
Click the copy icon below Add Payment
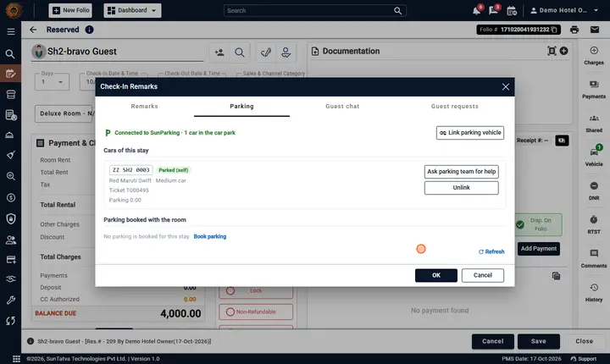click(x=557, y=276)
